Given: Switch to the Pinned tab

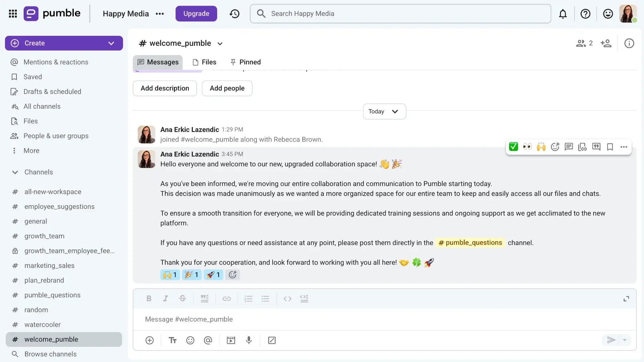Looking at the screenshot, I should pyautogui.click(x=245, y=62).
